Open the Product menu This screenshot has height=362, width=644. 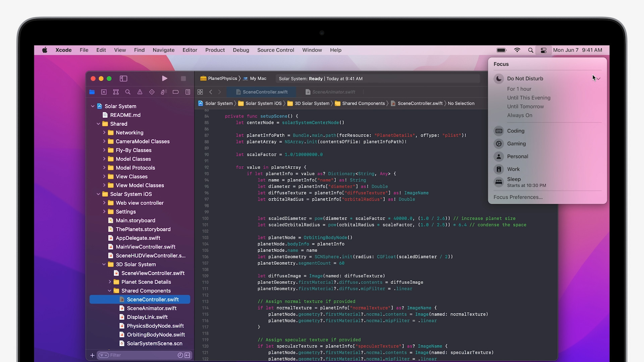215,50
